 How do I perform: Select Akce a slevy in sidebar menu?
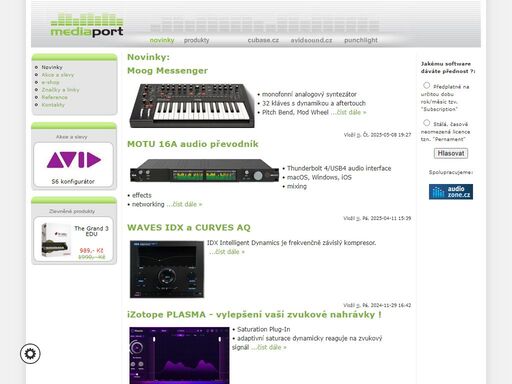pos(58,75)
